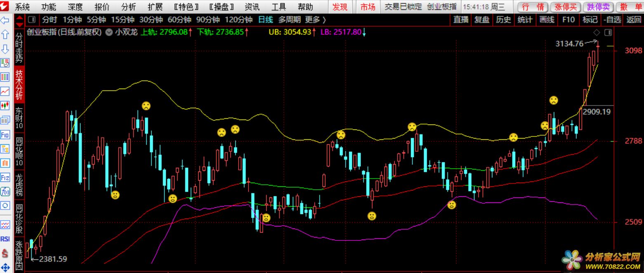Select the 1分钟 period

pos(73,20)
